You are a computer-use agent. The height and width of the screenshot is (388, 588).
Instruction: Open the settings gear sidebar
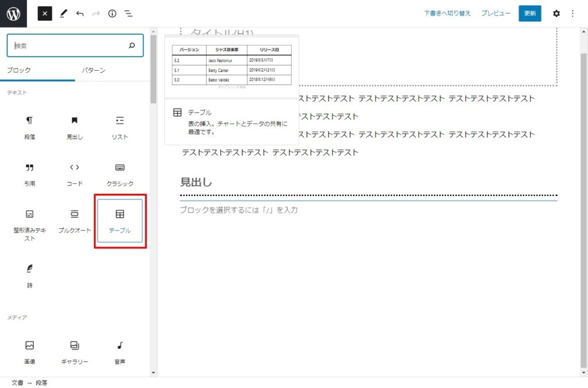pos(556,13)
